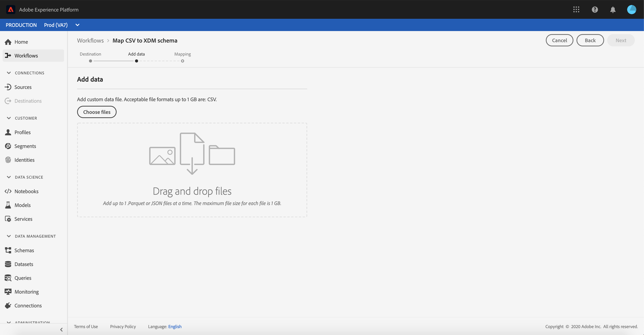Open the user profile avatar

(x=632, y=10)
